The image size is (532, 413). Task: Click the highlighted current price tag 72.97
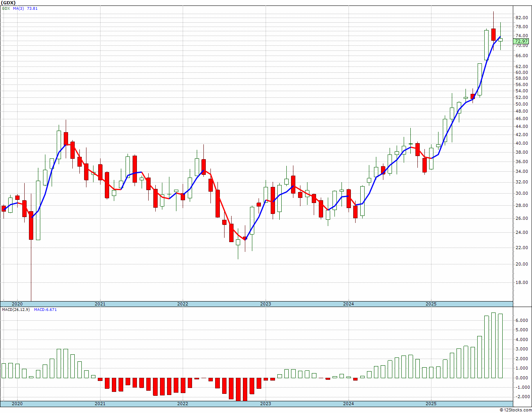click(x=521, y=41)
